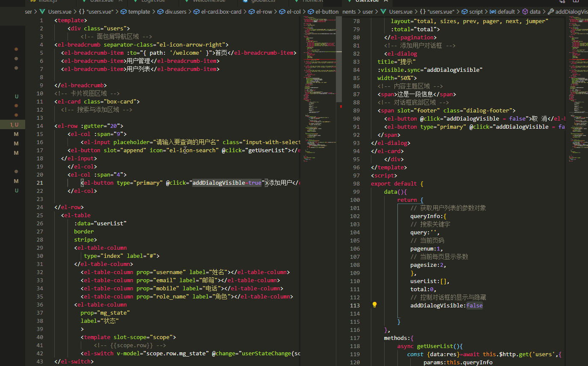
Task: Click 'async getUserList(){' on line 118
Action: coord(430,346)
